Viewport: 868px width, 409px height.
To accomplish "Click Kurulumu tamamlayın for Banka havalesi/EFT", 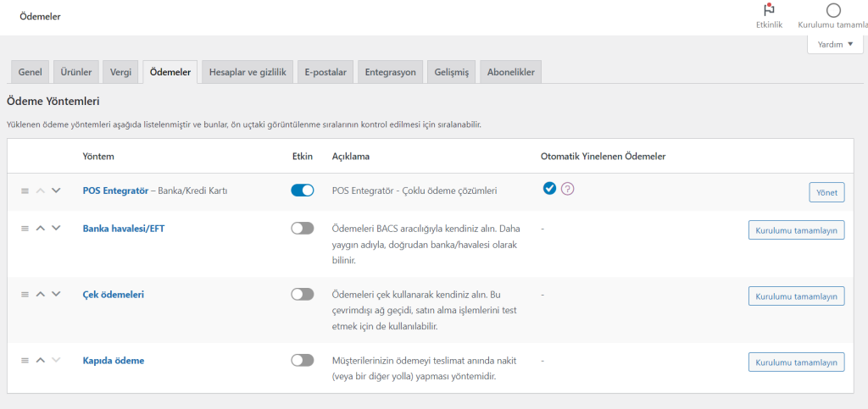I will (x=796, y=230).
